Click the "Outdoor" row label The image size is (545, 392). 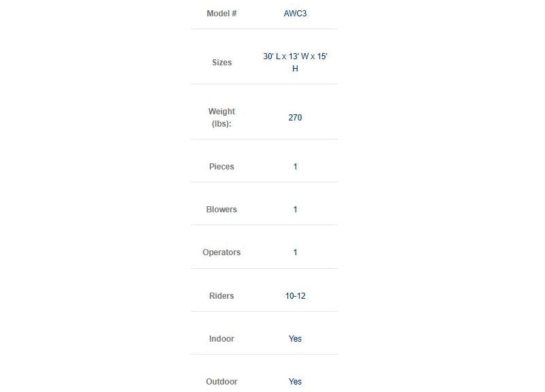221,382
